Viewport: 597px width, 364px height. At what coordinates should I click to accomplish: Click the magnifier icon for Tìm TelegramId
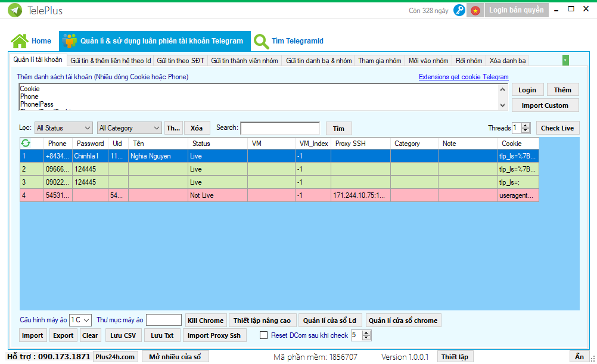point(261,41)
